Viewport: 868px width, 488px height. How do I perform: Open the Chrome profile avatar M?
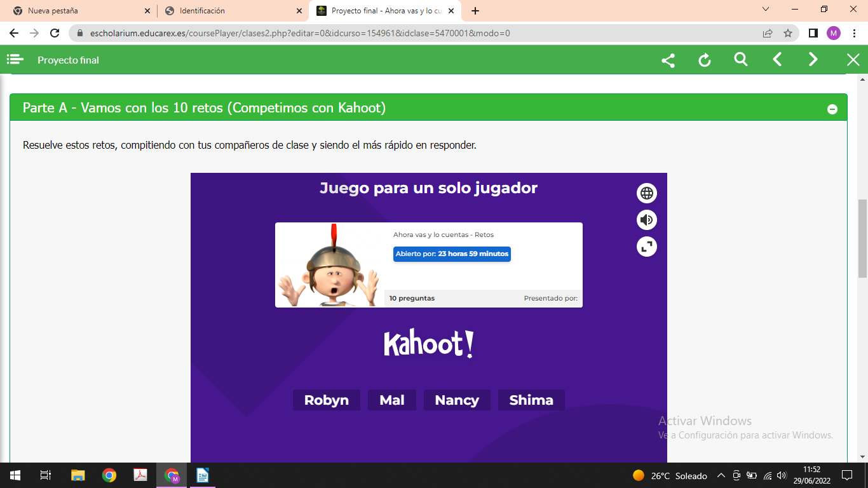pyautogui.click(x=834, y=33)
